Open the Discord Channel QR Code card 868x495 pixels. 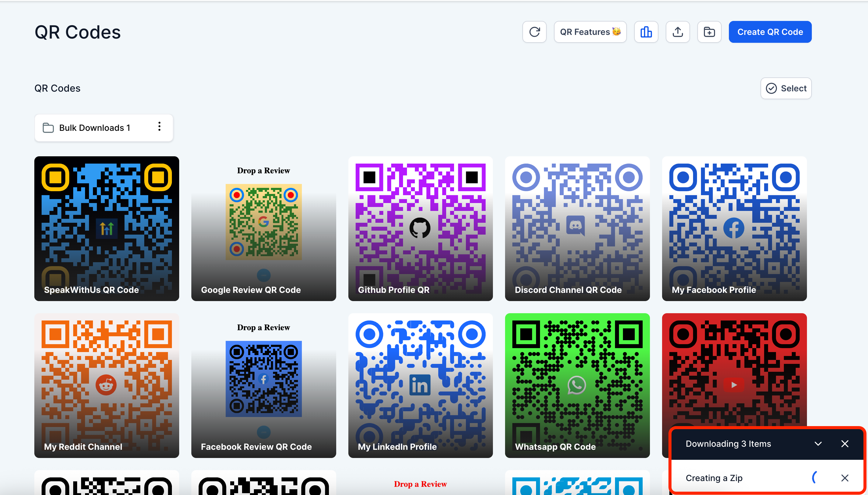(577, 229)
